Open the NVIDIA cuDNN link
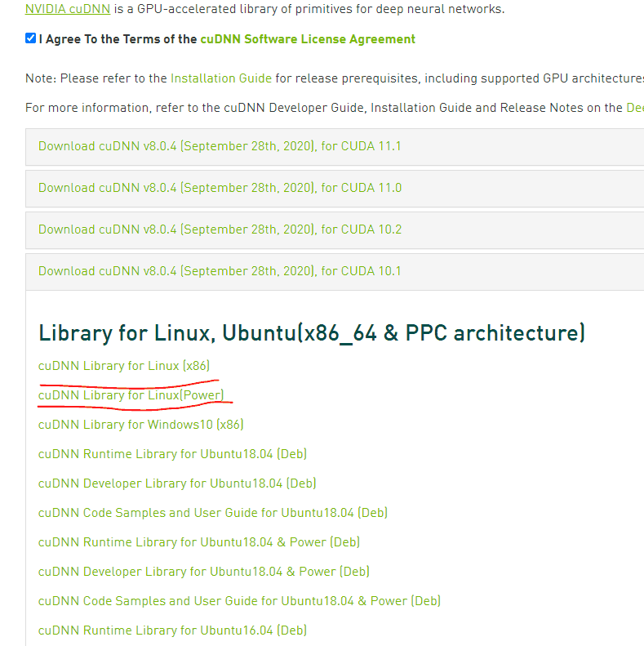The width and height of the screenshot is (644, 646). [x=68, y=9]
